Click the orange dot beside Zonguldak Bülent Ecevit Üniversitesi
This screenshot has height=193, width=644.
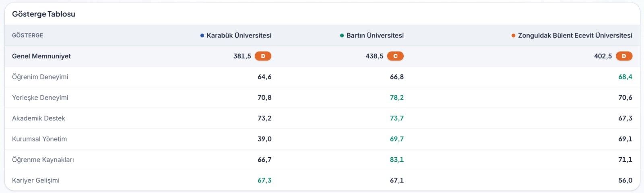514,35
